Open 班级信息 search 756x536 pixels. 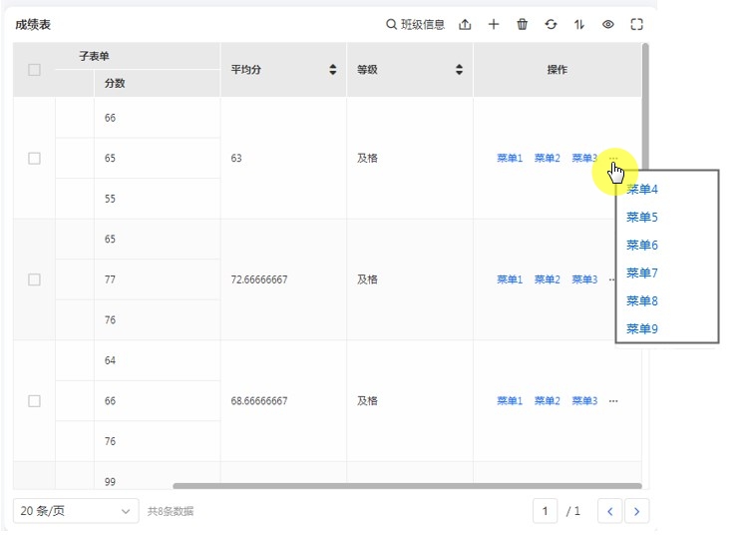[415, 25]
